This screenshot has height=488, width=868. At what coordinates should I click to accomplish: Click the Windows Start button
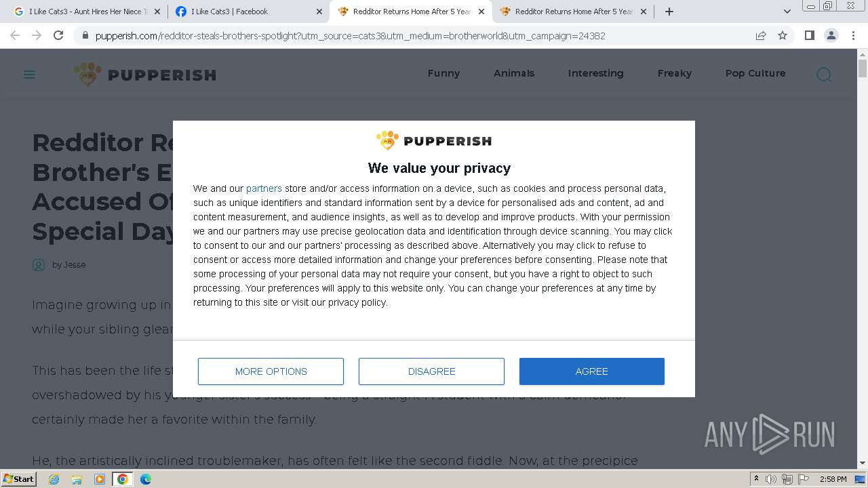(19, 479)
